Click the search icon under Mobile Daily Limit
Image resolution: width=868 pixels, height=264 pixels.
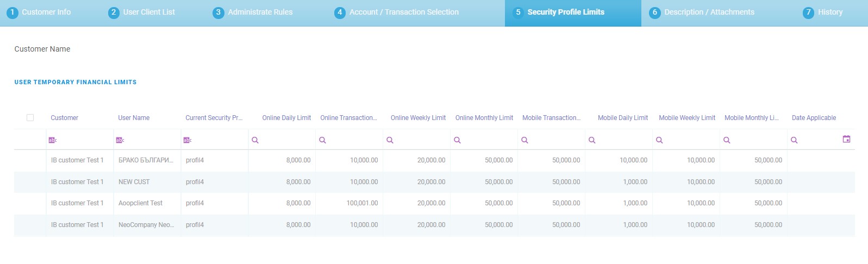pos(592,140)
